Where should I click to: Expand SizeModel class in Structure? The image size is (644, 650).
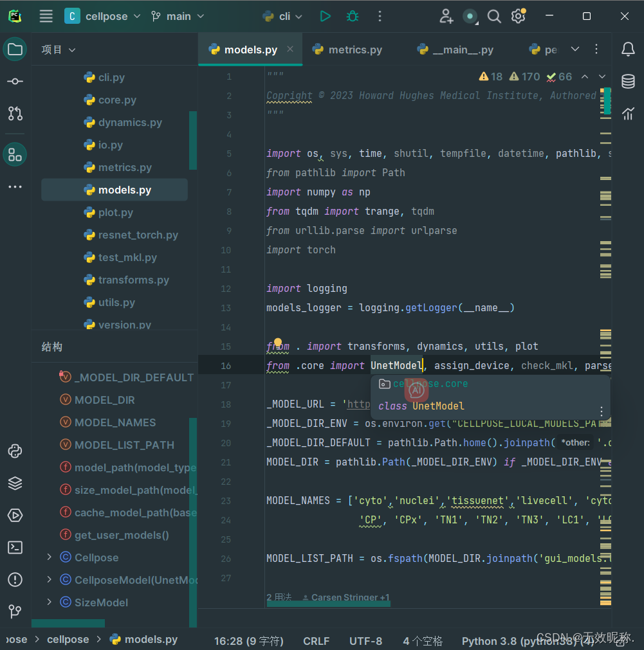(x=50, y=602)
